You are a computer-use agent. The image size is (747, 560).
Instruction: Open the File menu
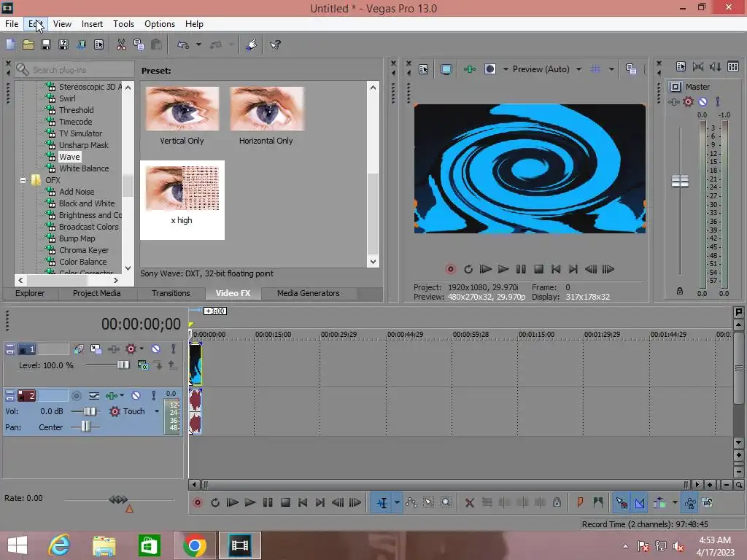point(12,24)
